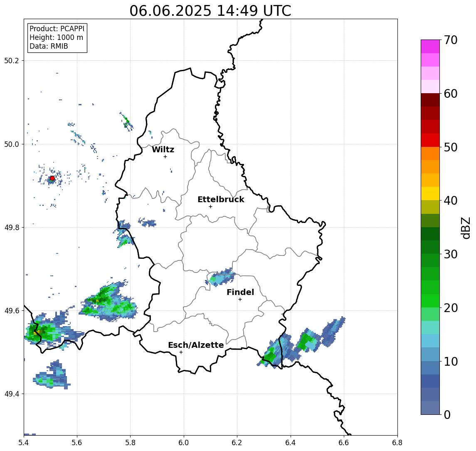Screen dimensions: 476x451
Task: Click the latitude axis label 49.6
Action: (12, 311)
